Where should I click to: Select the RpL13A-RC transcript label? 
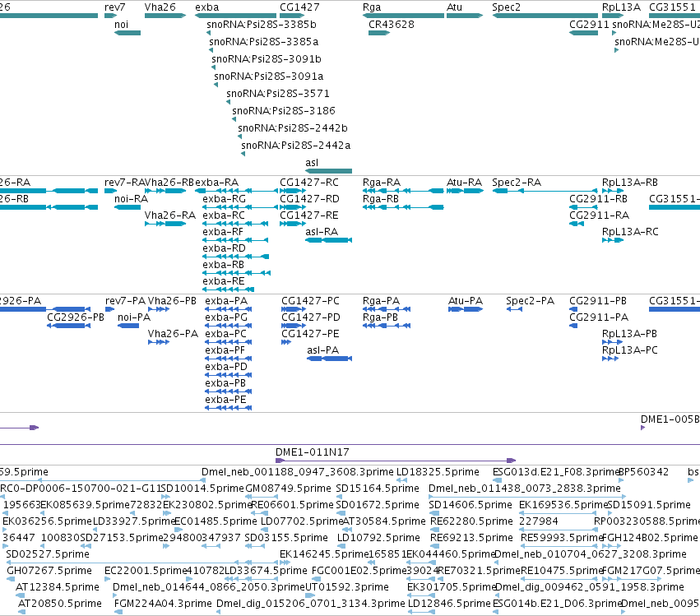pos(630,232)
